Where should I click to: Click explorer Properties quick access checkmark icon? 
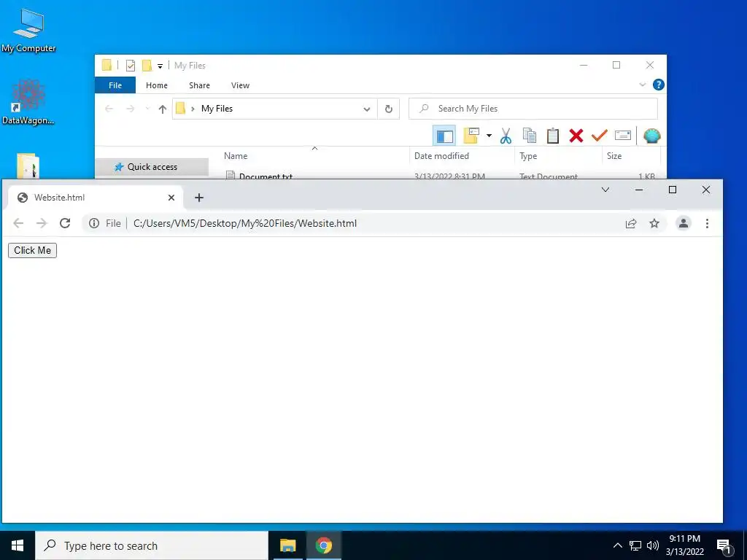130,66
